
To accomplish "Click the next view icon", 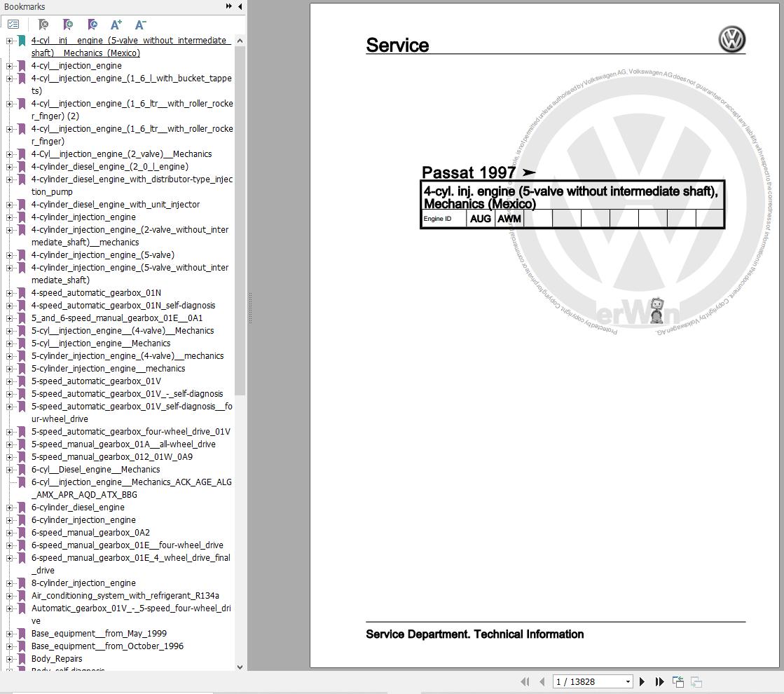I will (696, 681).
